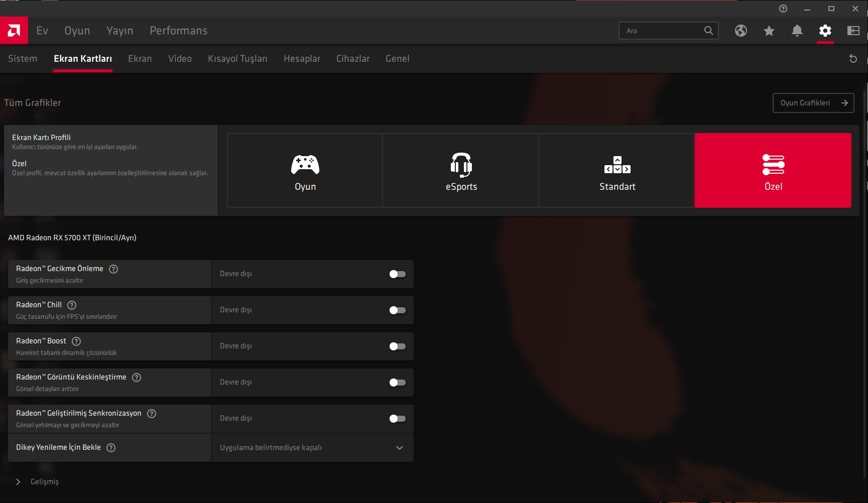Click the search magnifier icon
The width and height of the screenshot is (868, 503).
[x=708, y=31]
